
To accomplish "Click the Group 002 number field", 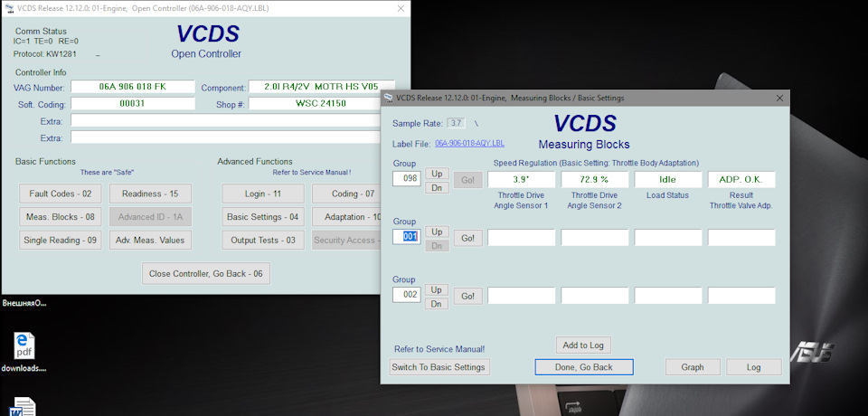I will pyautogui.click(x=407, y=295).
